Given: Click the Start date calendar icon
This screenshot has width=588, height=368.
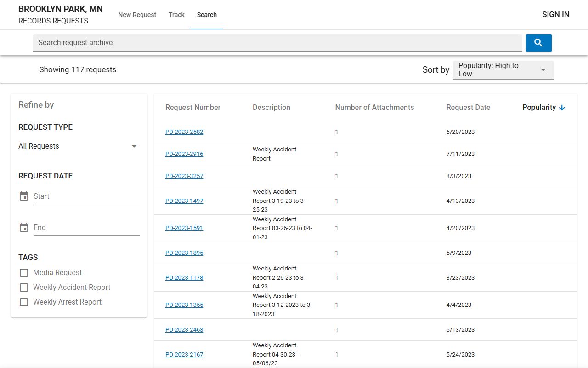Looking at the screenshot, I should pos(24,196).
